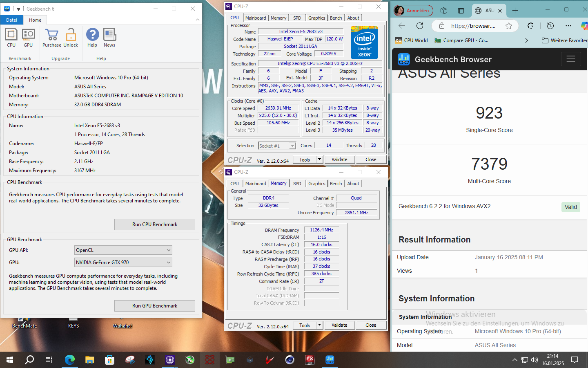The height and width of the screenshot is (368, 588).
Task: Click volume speaker icon in system tray
Action: pyautogui.click(x=535, y=360)
